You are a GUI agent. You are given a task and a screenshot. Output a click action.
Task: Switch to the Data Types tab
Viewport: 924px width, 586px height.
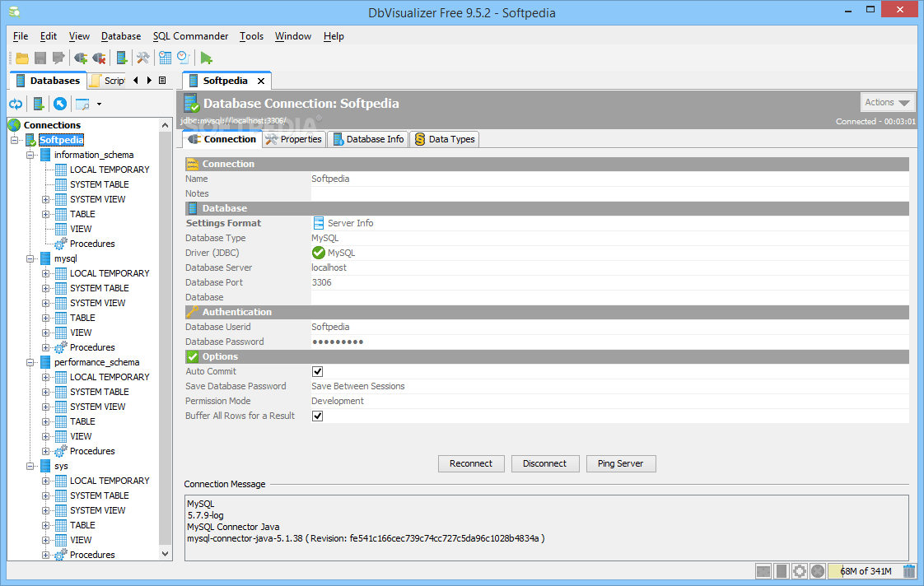445,139
